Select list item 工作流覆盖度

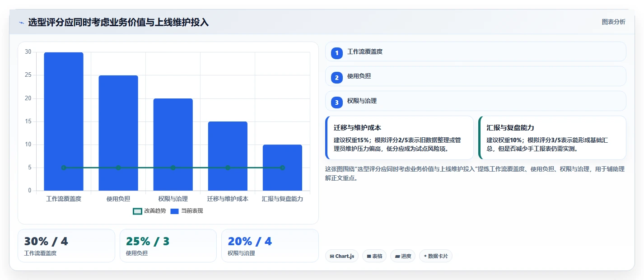point(476,51)
